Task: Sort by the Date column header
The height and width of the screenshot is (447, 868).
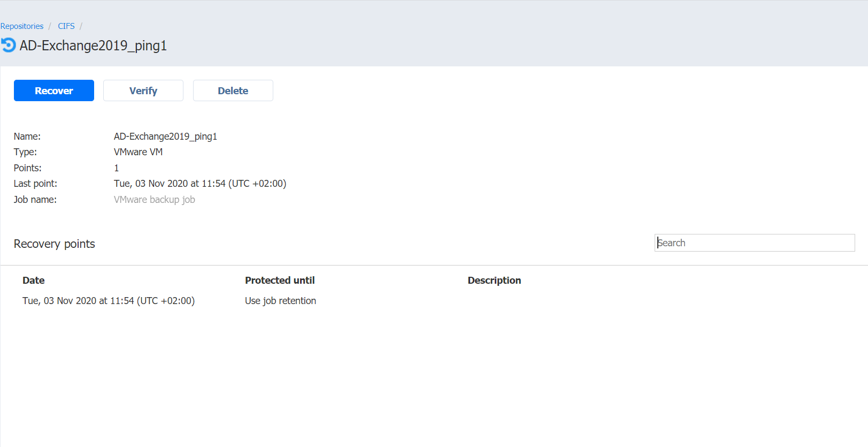Action: click(34, 281)
